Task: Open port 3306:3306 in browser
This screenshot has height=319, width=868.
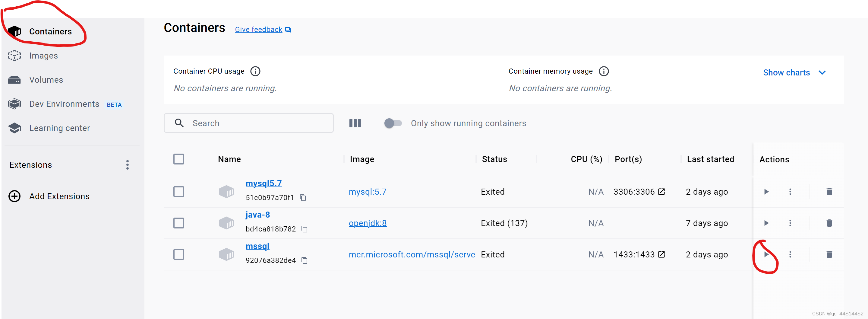Action: pos(661,192)
